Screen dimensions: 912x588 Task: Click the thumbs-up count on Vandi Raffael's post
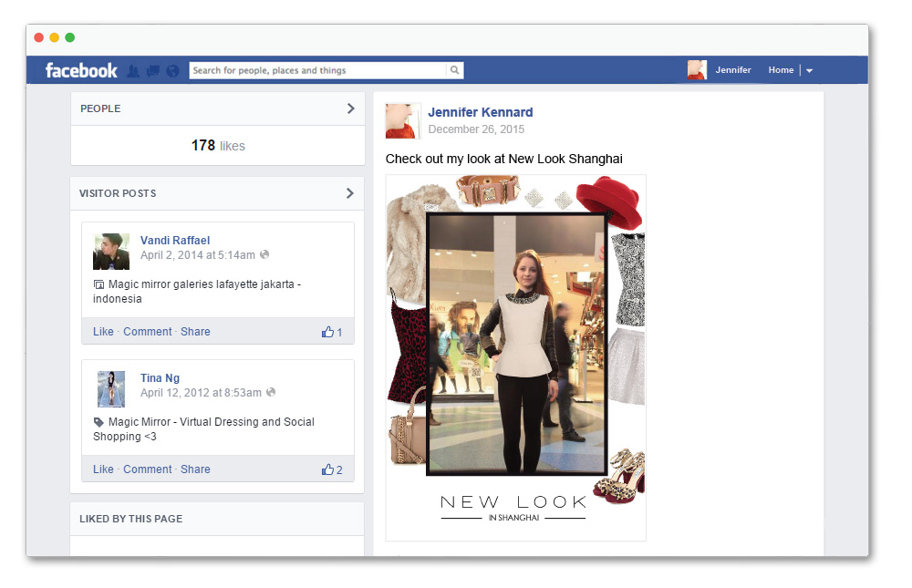click(x=332, y=332)
